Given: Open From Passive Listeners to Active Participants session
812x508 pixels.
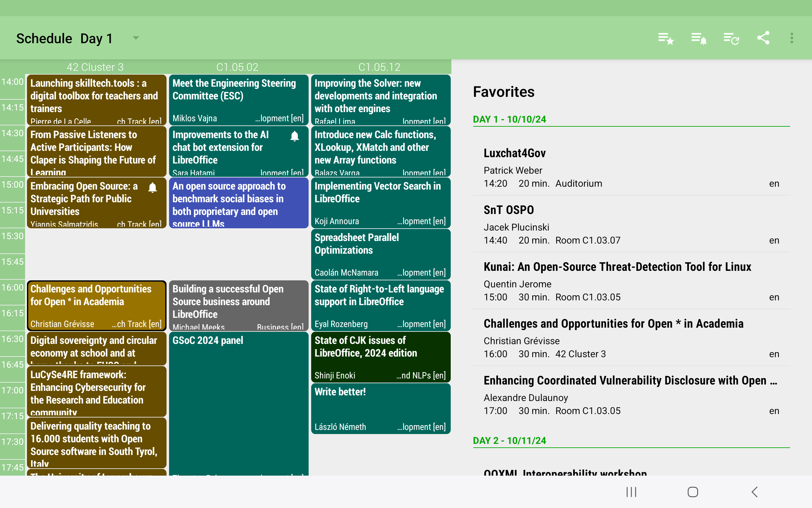Looking at the screenshot, I should coord(97,151).
